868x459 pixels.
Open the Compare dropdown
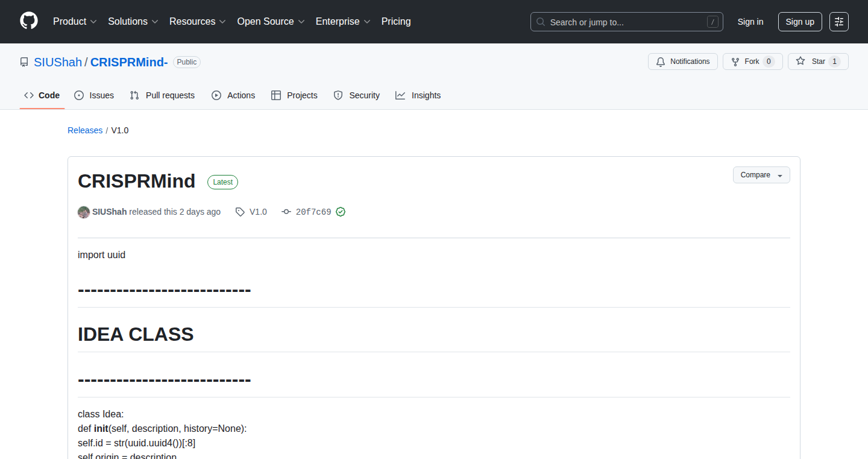point(761,175)
